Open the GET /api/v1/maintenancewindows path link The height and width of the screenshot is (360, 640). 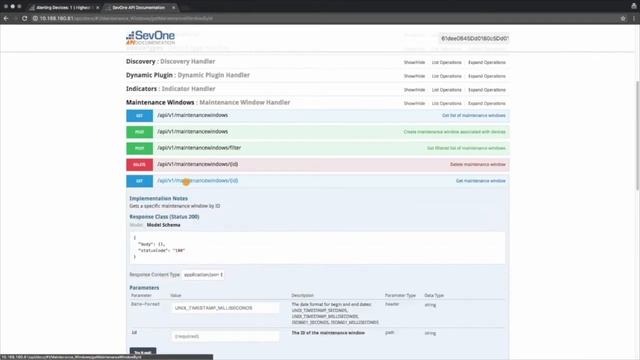point(193,116)
